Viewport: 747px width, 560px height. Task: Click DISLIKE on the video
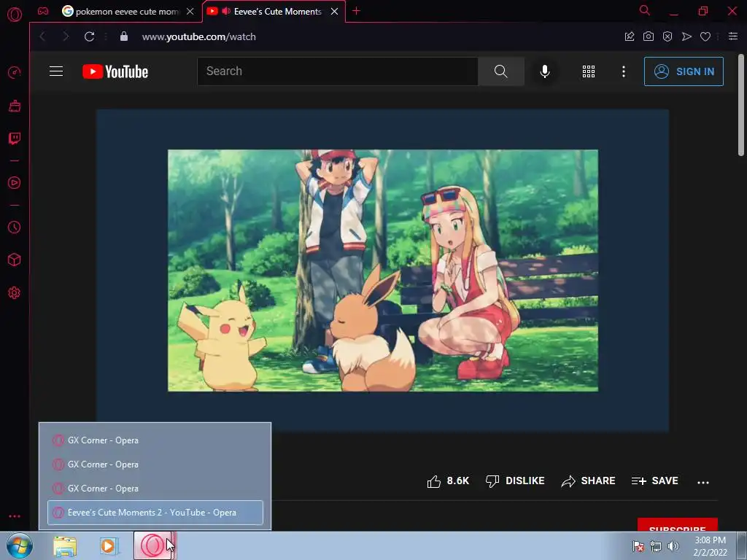515,481
